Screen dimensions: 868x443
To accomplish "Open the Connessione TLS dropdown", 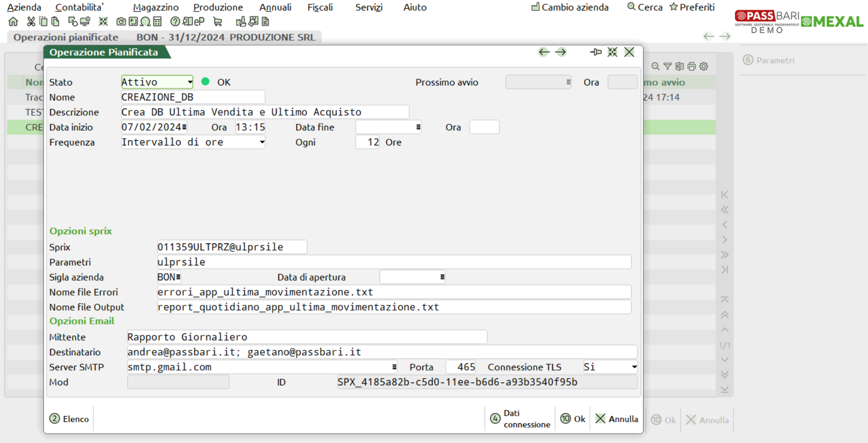I will click(634, 367).
